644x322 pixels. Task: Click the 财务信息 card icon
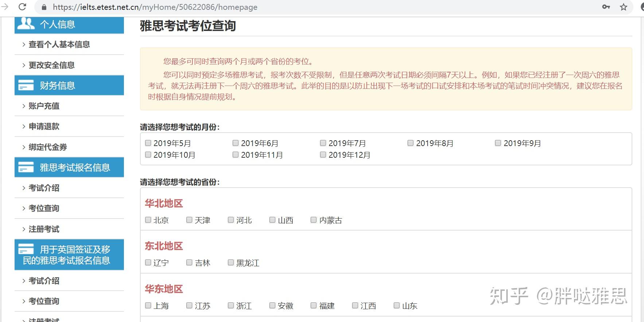pyautogui.click(x=26, y=85)
